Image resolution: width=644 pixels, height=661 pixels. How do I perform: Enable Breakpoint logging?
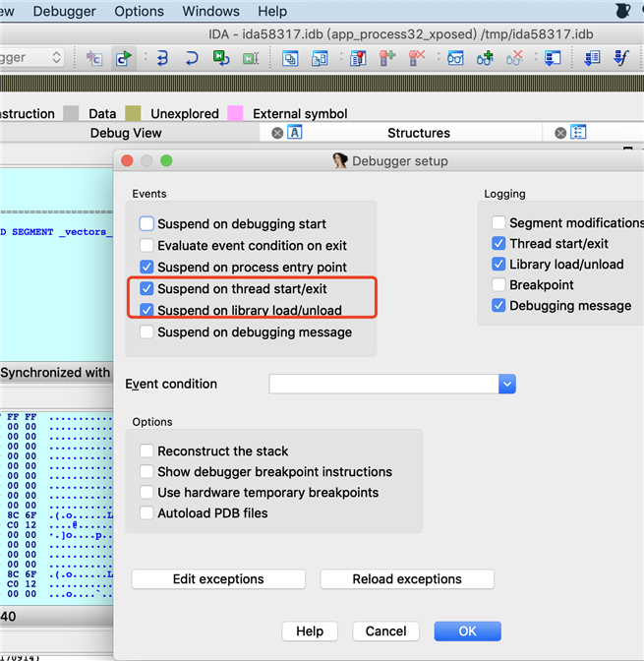point(498,284)
